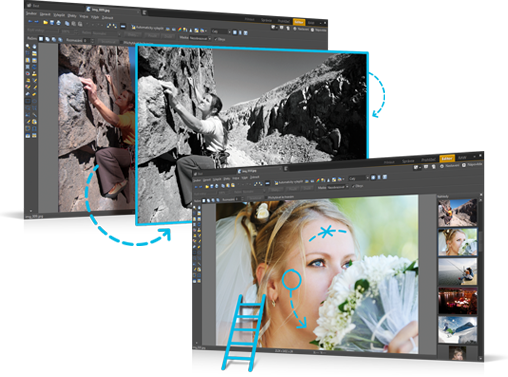Viewport: 508px width, 377px height.
Task: Click the rainbow color adjustment icon in front window
Action: pyautogui.click(x=318, y=180)
